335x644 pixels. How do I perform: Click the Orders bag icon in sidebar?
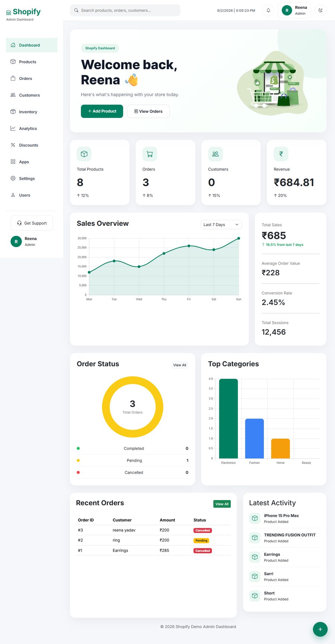click(13, 79)
